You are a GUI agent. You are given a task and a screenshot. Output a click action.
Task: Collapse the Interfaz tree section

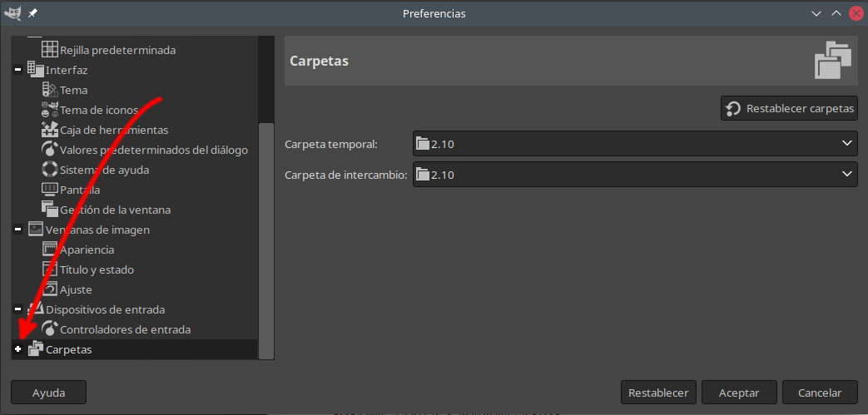tap(18, 70)
